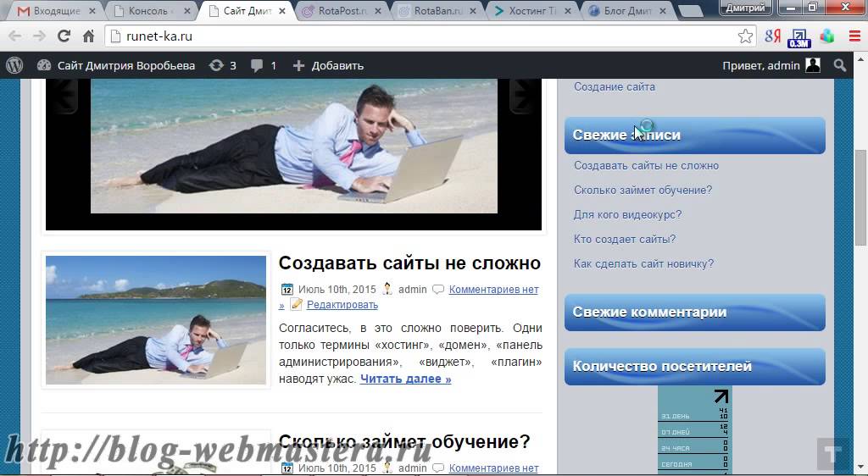Click the first post's beach thumbnail
The height and width of the screenshot is (476, 868).
pyautogui.click(x=156, y=320)
